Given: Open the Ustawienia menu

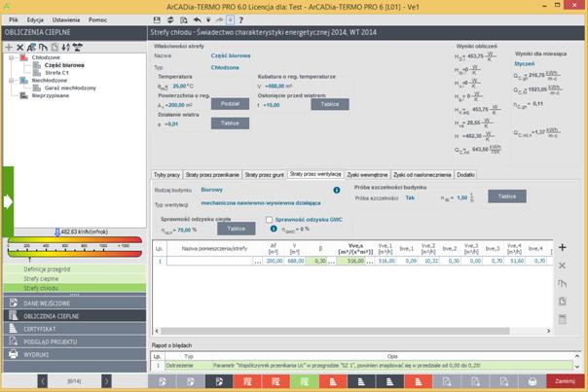Looking at the screenshot, I should coord(66,19).
